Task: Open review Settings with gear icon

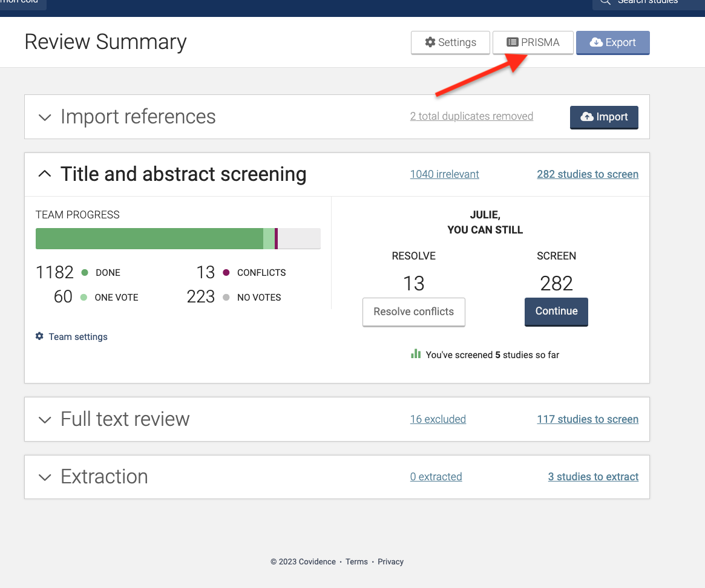Action: 450,42
